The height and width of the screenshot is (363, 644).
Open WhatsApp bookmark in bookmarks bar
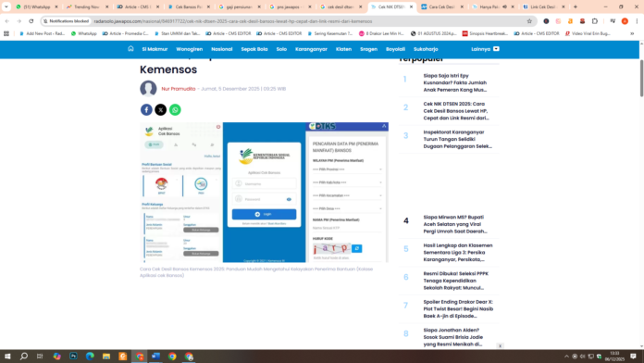84,33
